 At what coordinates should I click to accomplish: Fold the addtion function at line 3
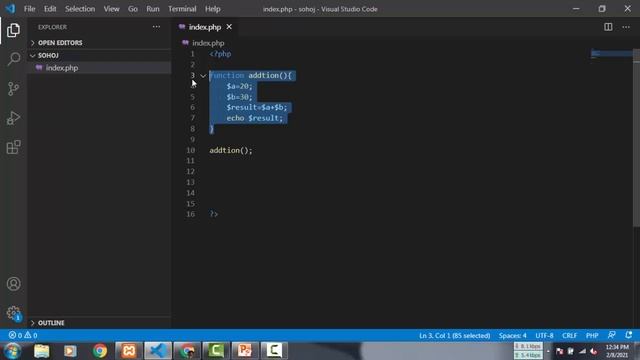pos(203,76)
